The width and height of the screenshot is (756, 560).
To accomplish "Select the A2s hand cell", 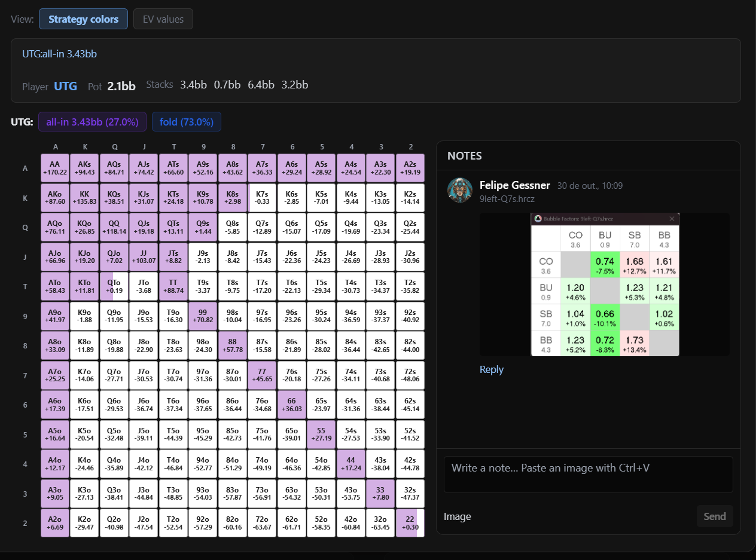I will [x=410, y=168].
